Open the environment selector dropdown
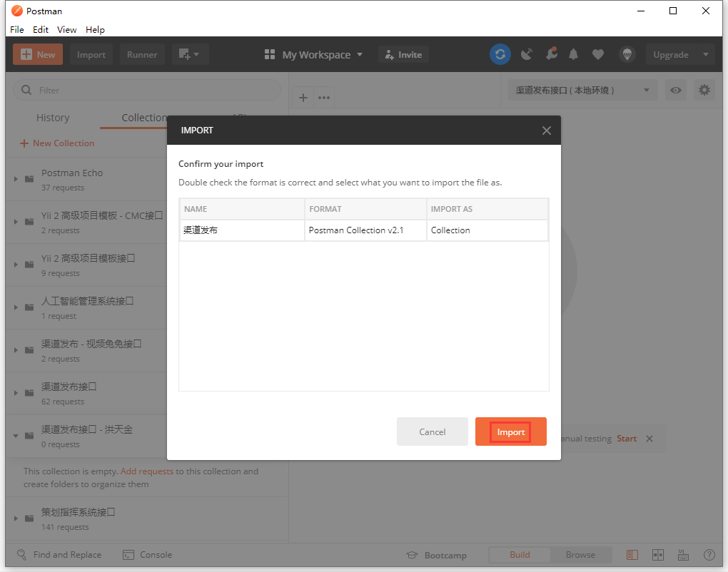 point(582,90)
